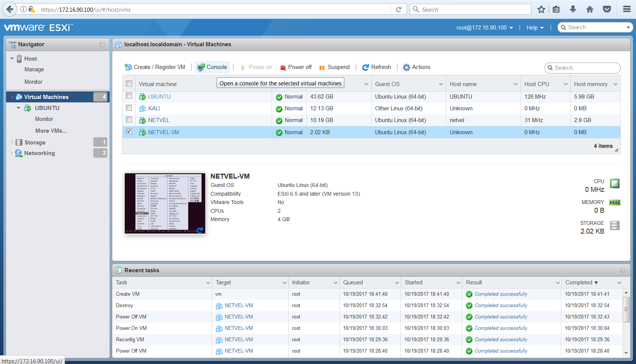Viewport: 636px width, 364px height.
Task: Open Guest OS column dropdown arrow
Action: (x=441, y=84)
